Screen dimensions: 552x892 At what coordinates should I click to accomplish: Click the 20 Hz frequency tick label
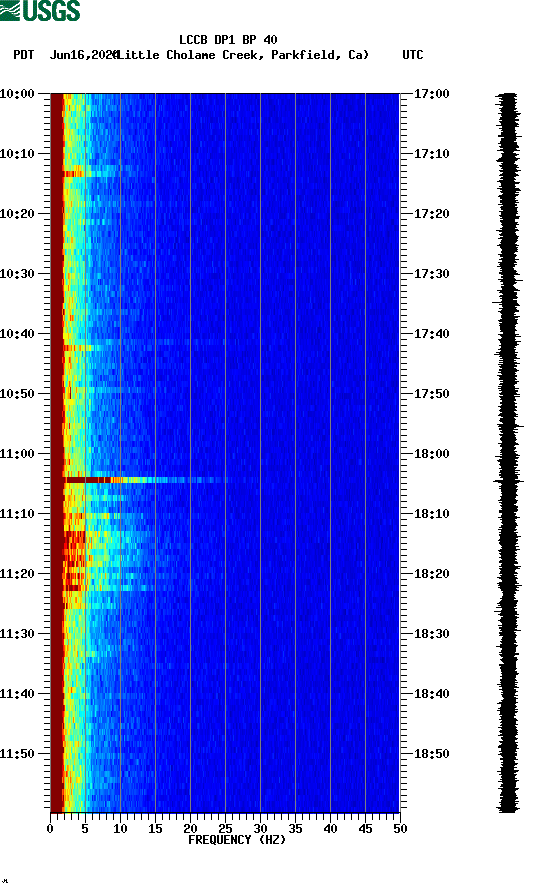coord(190,829)
